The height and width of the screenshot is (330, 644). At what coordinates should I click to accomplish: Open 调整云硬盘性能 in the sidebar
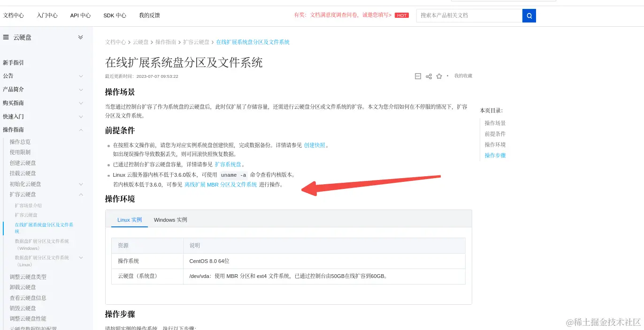coord(28,319)
